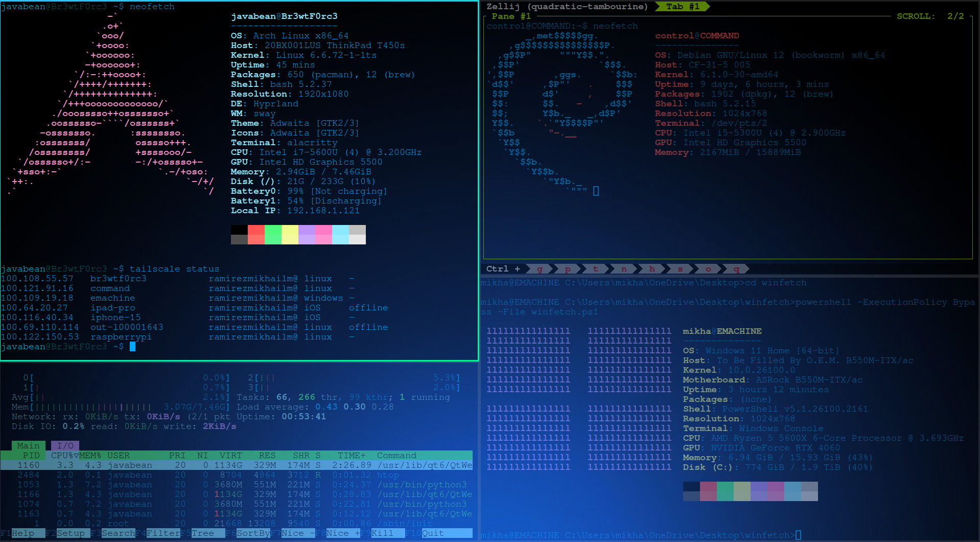Sort htop by TIME+ column header

point(352,455)
